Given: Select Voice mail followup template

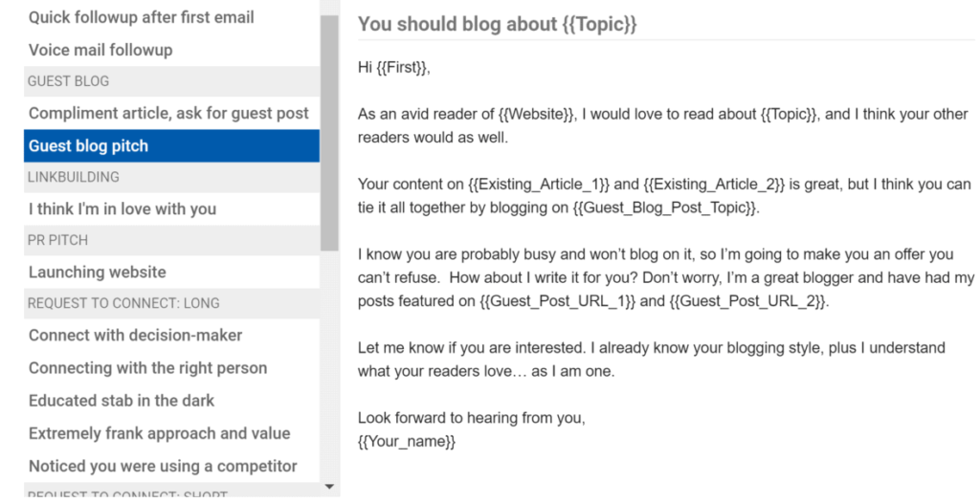Looking at the screenshot, I should click(x=172, y=50).
